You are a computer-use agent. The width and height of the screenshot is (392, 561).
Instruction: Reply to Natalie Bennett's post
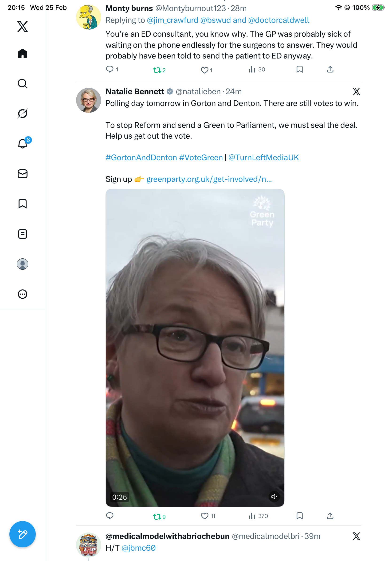coord(110,516)
